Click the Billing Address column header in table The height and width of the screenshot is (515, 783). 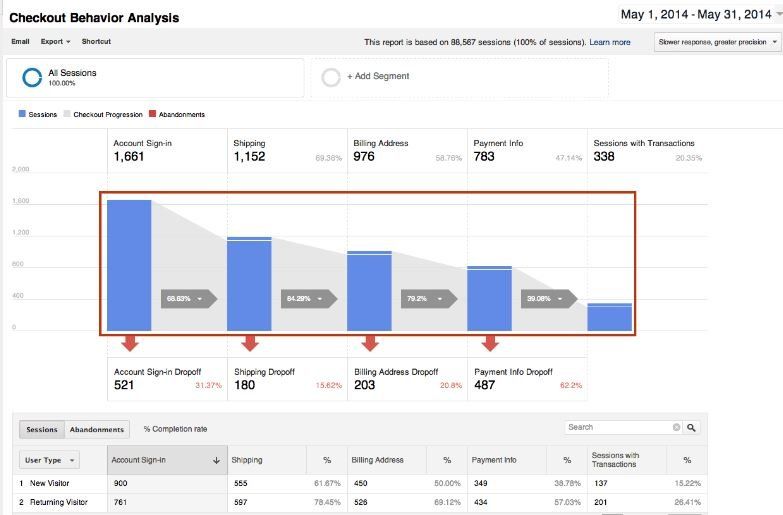pyautogui.click(x=387, y=460)
